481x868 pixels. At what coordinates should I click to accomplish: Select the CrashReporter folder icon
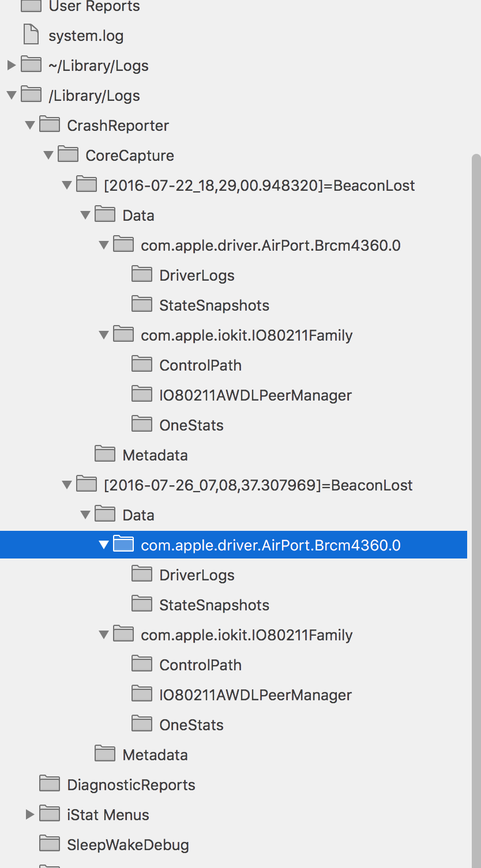point(50,125)
